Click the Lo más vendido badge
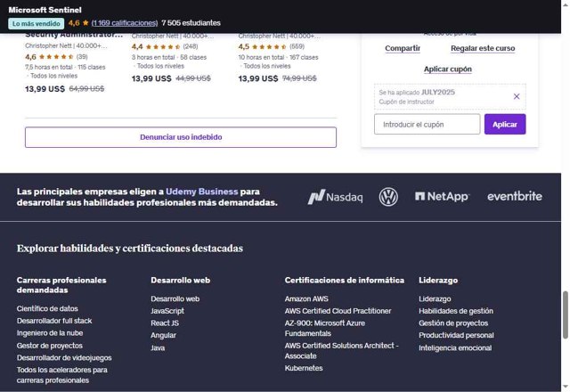 point(36,24)
